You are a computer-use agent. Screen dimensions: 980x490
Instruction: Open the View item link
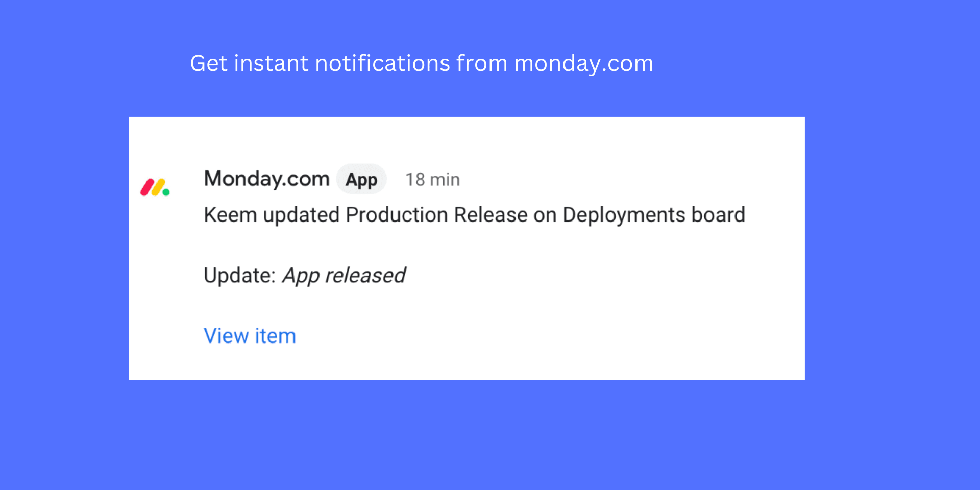click(250, 336)
